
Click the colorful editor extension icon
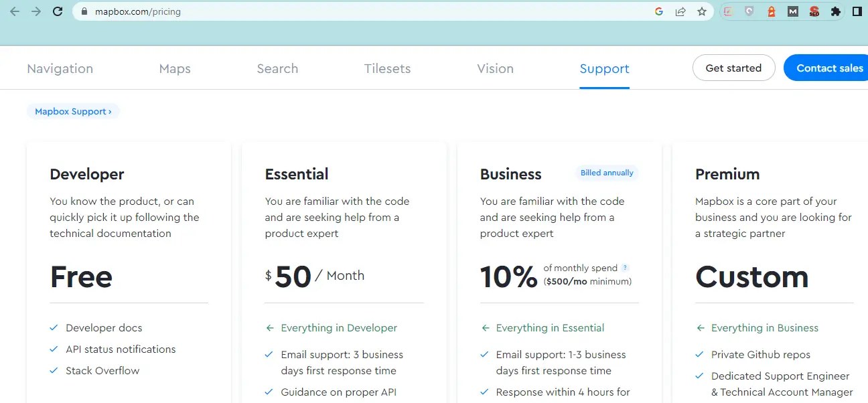(728, 11)
